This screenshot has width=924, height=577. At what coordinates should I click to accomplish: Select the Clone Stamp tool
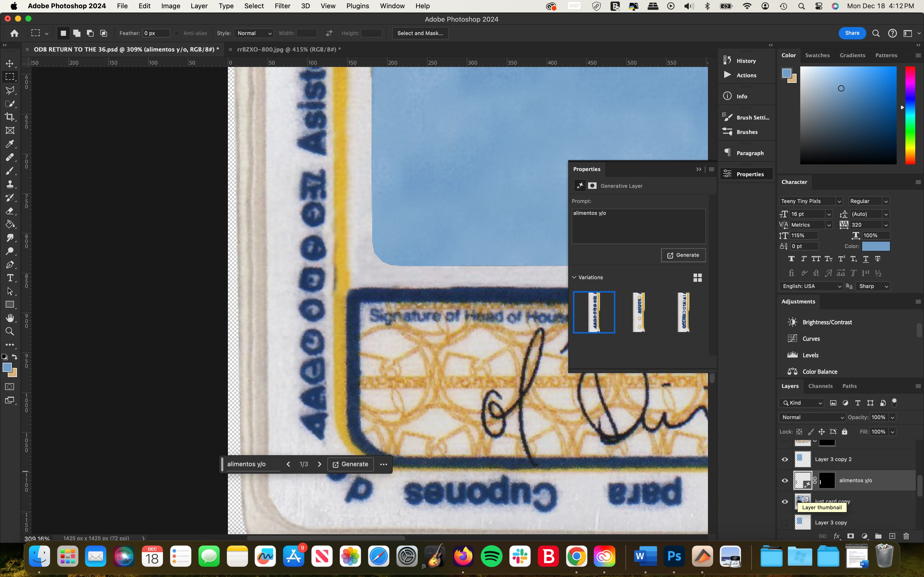click(x=10, y=184)
